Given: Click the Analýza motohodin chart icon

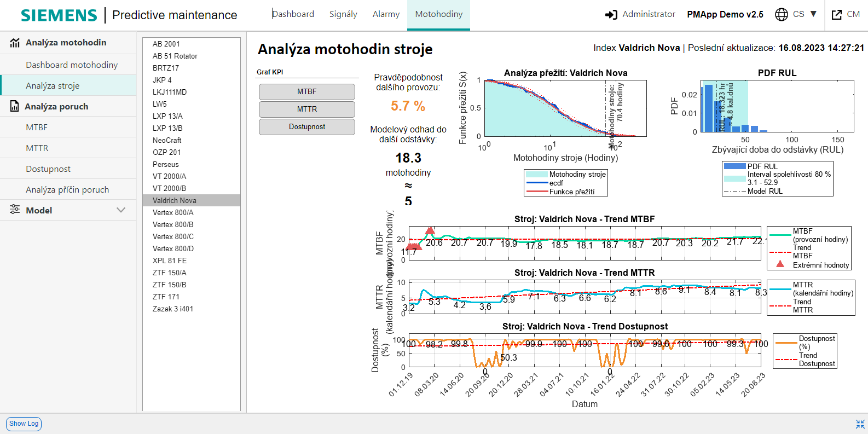Looking at the screenshot, I should click(x=15, y=43).
